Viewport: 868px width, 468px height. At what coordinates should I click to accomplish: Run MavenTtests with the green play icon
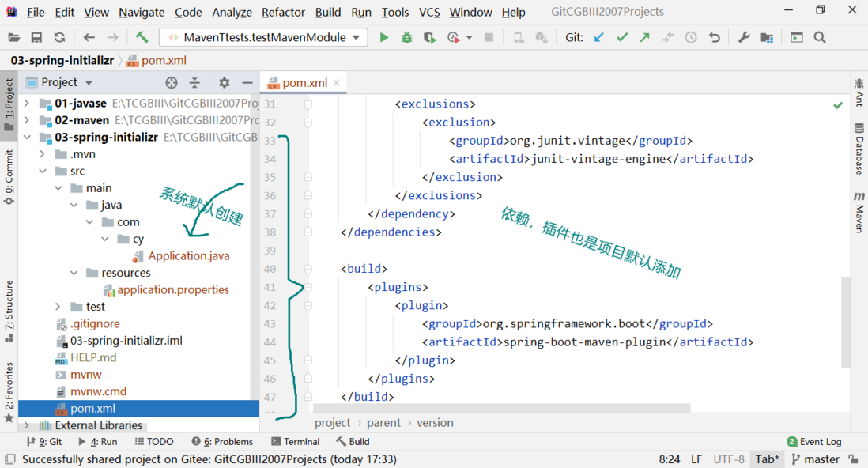click(383, 38)
